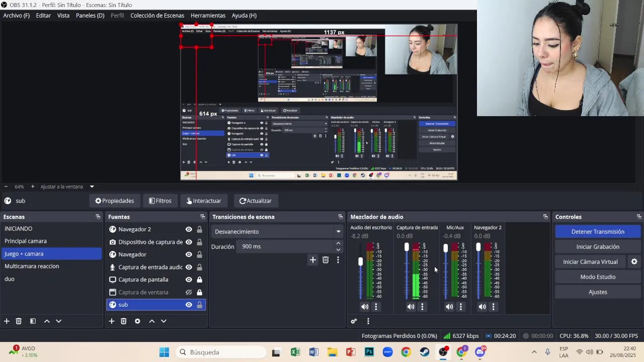This screenshot has height=362, width=644.
Task: Open the Editar menu
Action: (x=43, y=16)
